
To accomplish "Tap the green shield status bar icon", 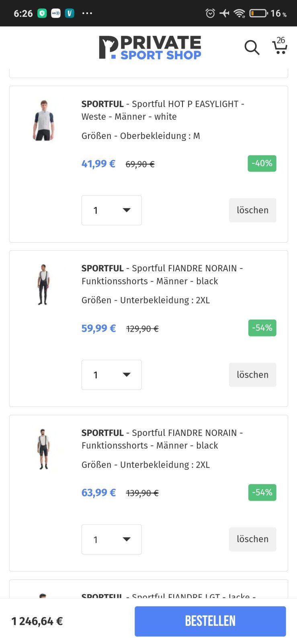I will 42,13.
